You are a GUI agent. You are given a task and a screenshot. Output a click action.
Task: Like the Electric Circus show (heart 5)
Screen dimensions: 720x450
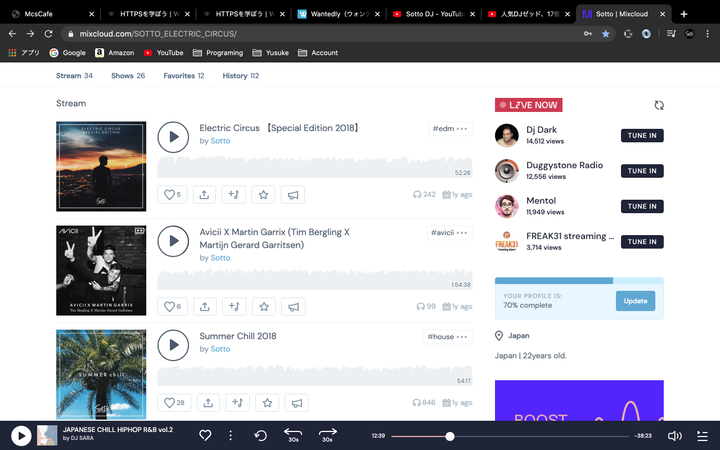[x=172, y=195]
